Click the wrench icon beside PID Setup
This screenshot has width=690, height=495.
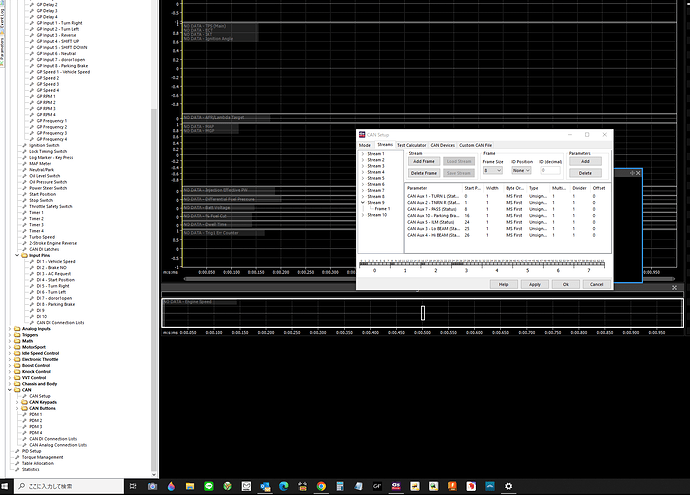pos(16,451)
